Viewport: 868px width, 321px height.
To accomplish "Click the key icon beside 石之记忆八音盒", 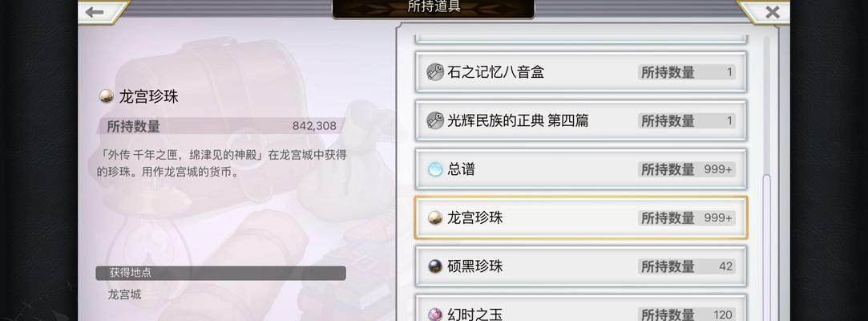I will point(435,72).
